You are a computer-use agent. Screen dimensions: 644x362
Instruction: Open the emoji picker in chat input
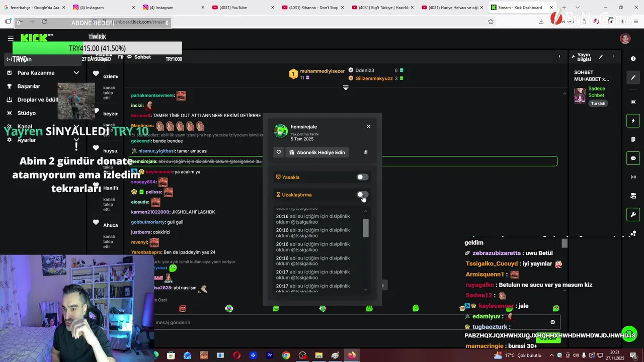[x=552, y=322]
